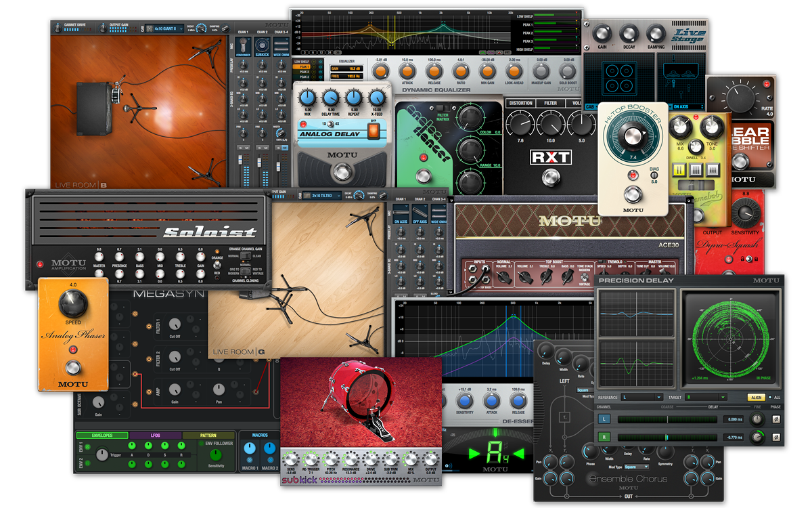Click the Live Stage Decay knob
The height and width of the screenshot is (508, 812).
point(629,33)
